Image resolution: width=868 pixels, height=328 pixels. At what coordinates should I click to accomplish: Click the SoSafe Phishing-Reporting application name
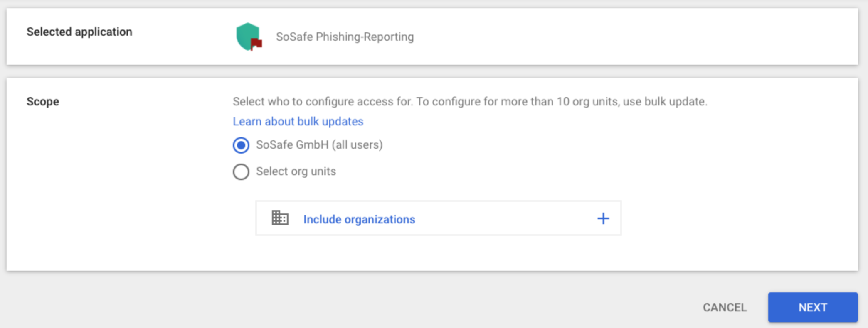344,37
